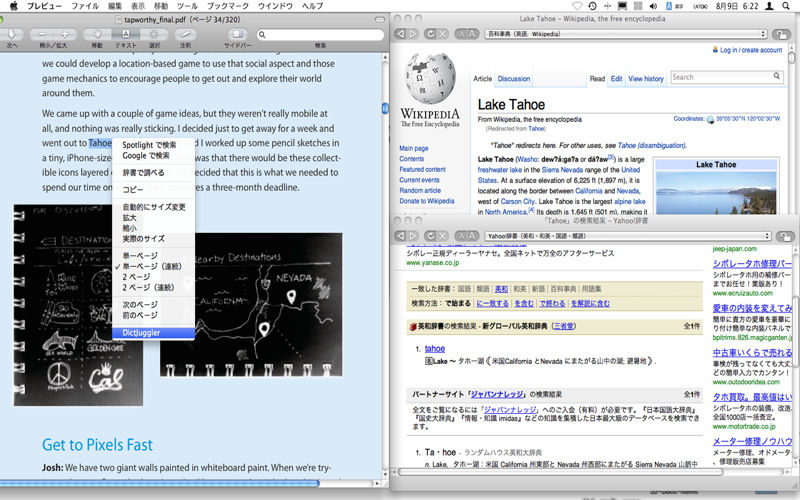Select the Text (テキスト) selection tool
Screen dimensions: 800x500
tap(125, 35)
